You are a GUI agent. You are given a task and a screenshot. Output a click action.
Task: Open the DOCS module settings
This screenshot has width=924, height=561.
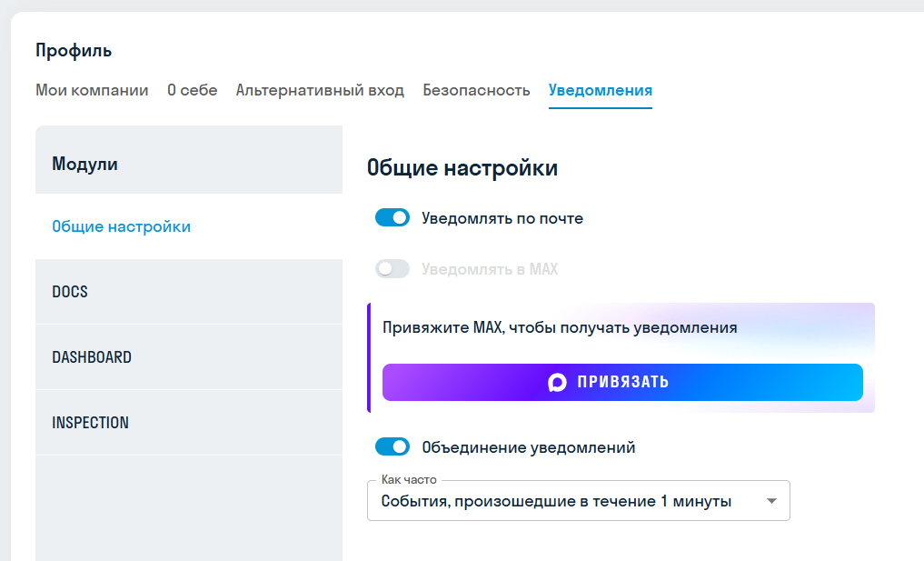(189, 292)
